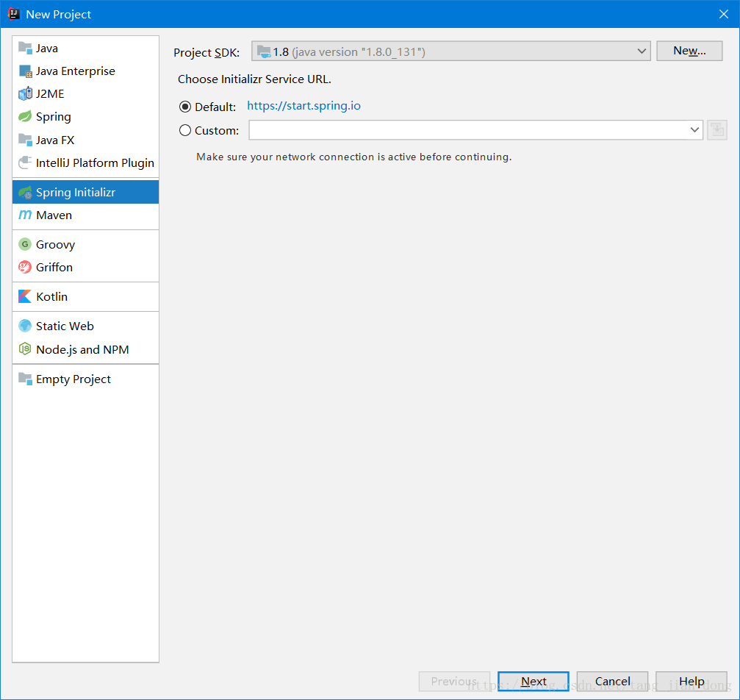740x700 pixels.
Task: Open the Project SDK dropdown
Action: click(x=450, y=51)
